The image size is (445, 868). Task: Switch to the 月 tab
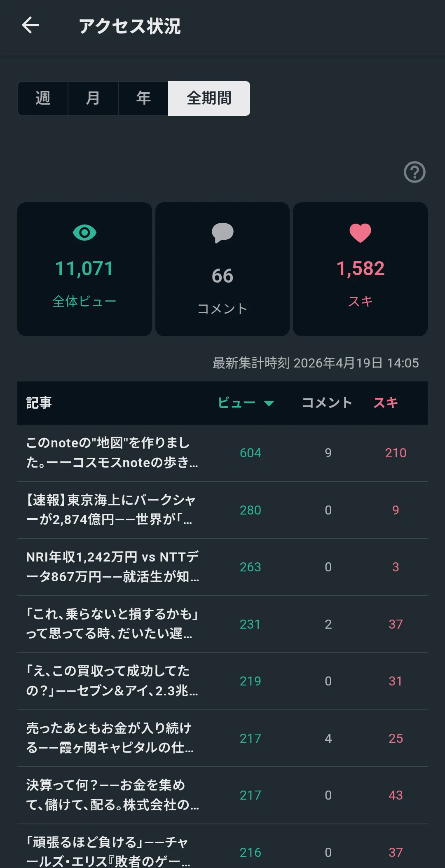point(93,98)
